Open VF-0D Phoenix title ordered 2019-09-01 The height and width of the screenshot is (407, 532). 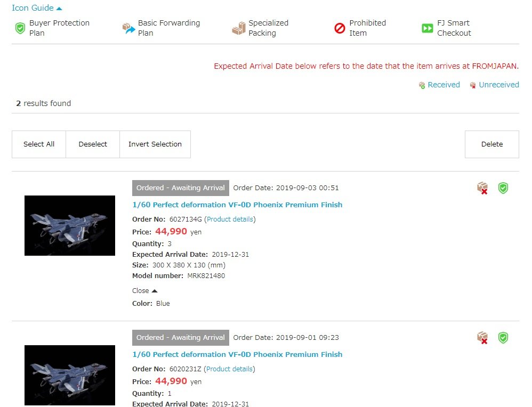click(237, 354)
